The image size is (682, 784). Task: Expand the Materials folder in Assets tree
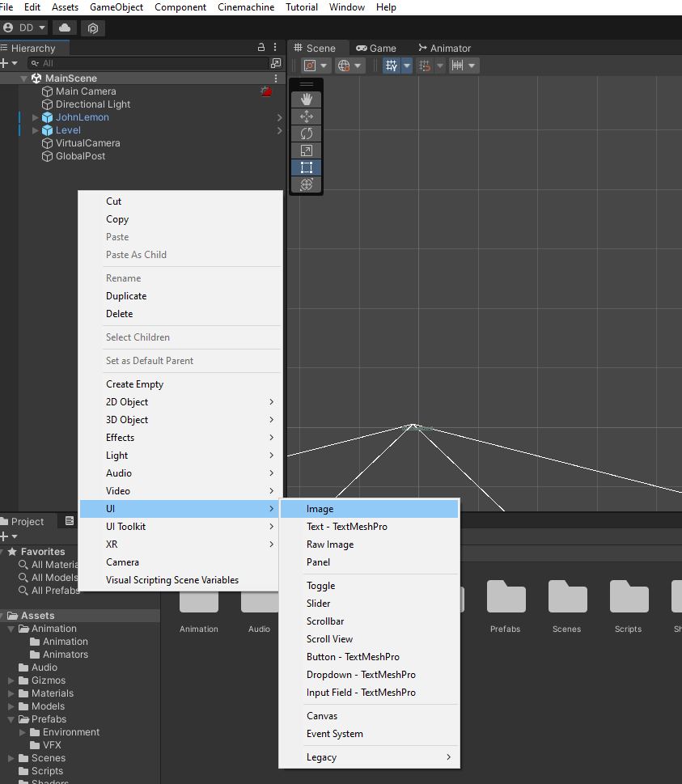[11, 693]
